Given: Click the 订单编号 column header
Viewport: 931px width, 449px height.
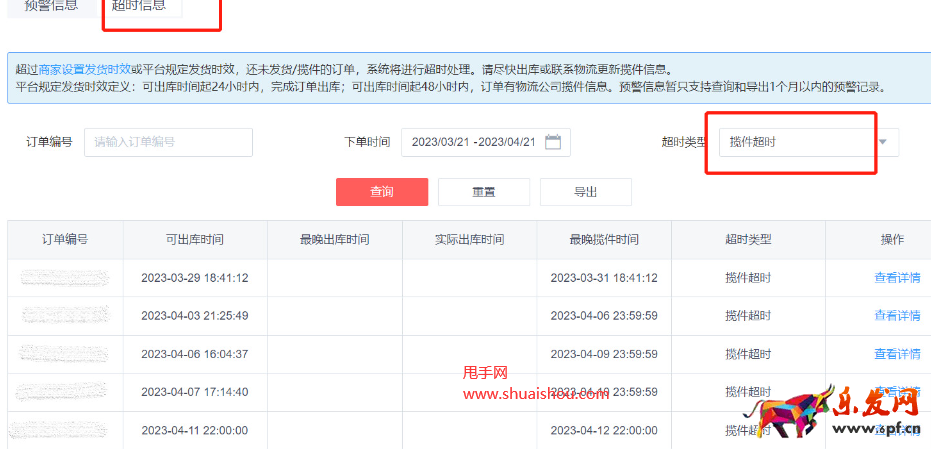Looking at the screenshot, I should pos(65,240).
